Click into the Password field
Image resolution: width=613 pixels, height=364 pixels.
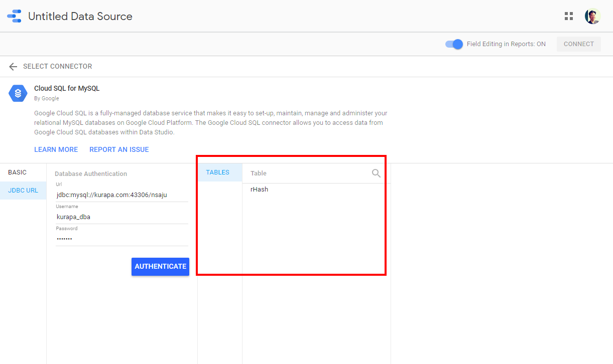click(121, 239)
